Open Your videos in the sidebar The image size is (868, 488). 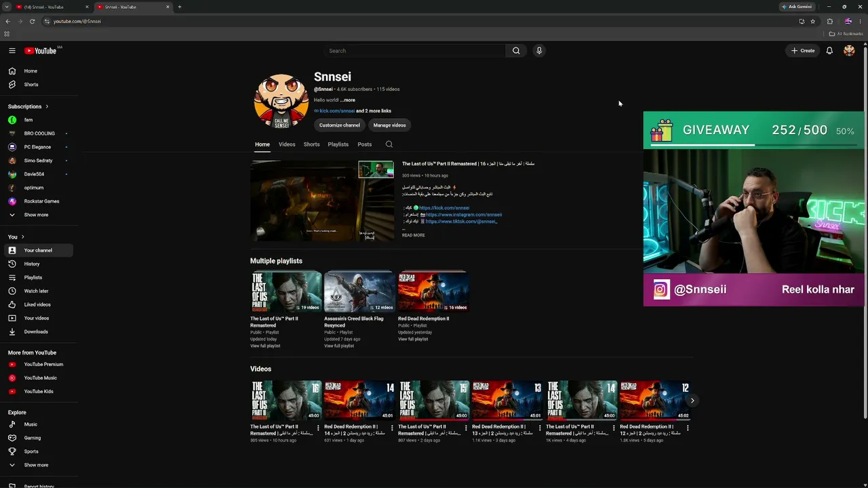[38, 318]
